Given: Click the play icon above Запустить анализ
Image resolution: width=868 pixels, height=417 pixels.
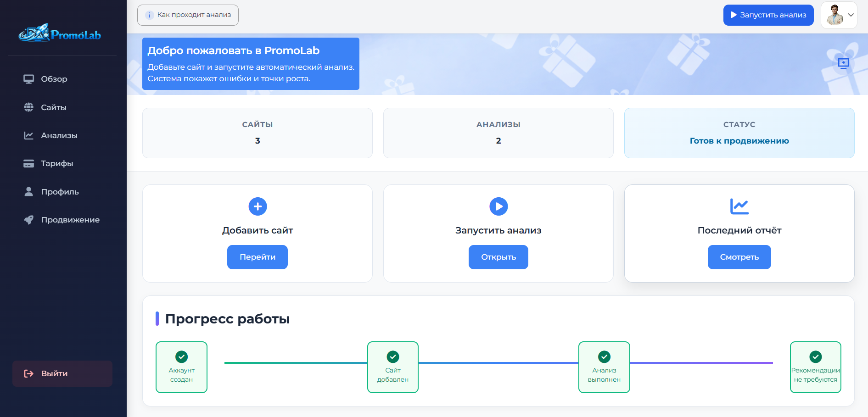Looking at the screenshot, I should pyautogui.click(x=498, y=206).
